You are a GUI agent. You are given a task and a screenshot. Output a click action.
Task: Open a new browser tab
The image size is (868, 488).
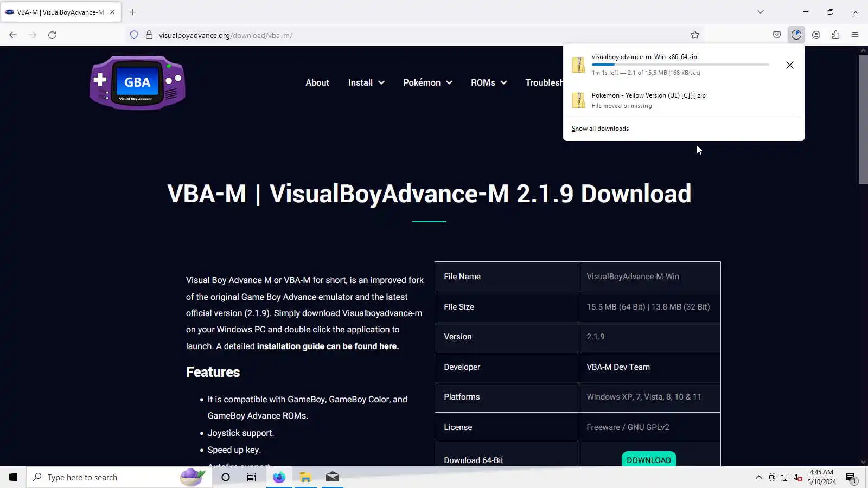pyautogui.click(x=133, y=12)
